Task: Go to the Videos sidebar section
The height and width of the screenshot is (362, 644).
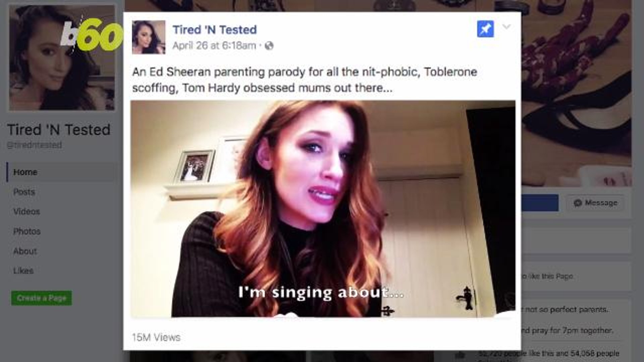Action: 26,212
